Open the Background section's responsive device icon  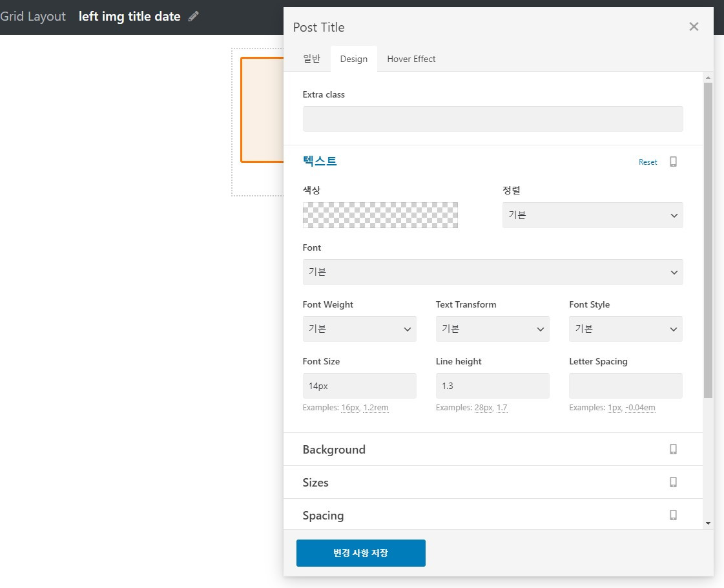[673, 449]
